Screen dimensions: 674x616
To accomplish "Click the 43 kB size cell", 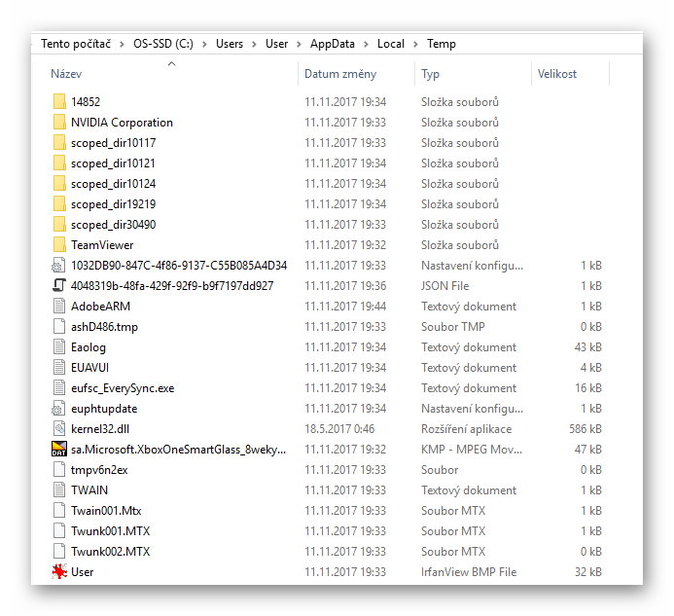I will (588, 347).
